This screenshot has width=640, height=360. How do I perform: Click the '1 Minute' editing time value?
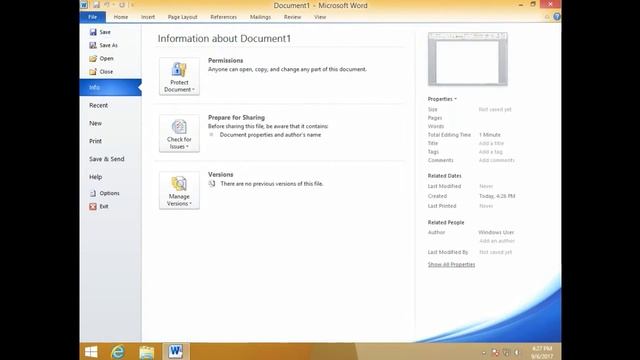(490, 135)
